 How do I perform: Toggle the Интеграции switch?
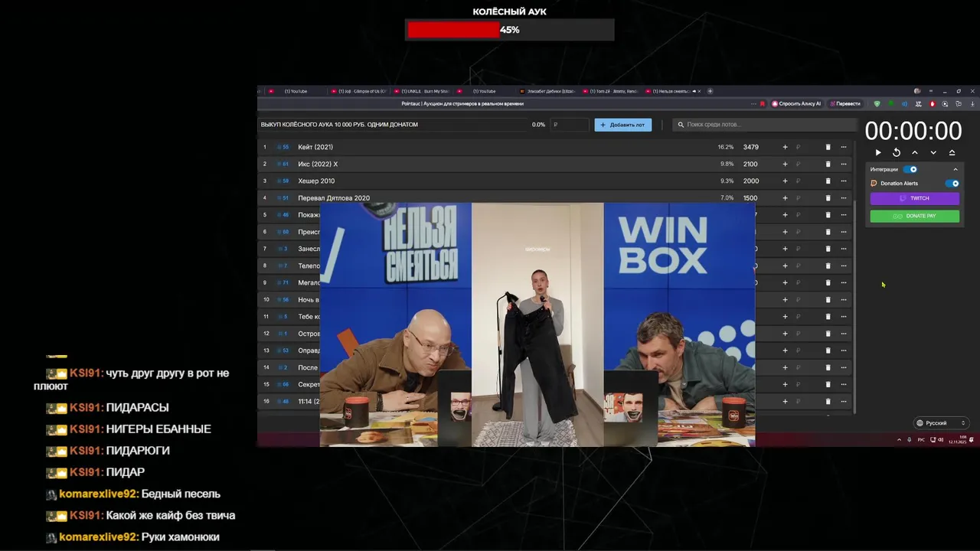[910, 169]
